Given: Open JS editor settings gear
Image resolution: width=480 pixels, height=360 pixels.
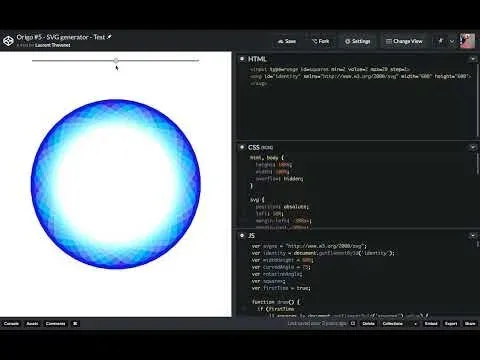Looking at the screenshot, I should pyautogui.click(x=242, y=236).
